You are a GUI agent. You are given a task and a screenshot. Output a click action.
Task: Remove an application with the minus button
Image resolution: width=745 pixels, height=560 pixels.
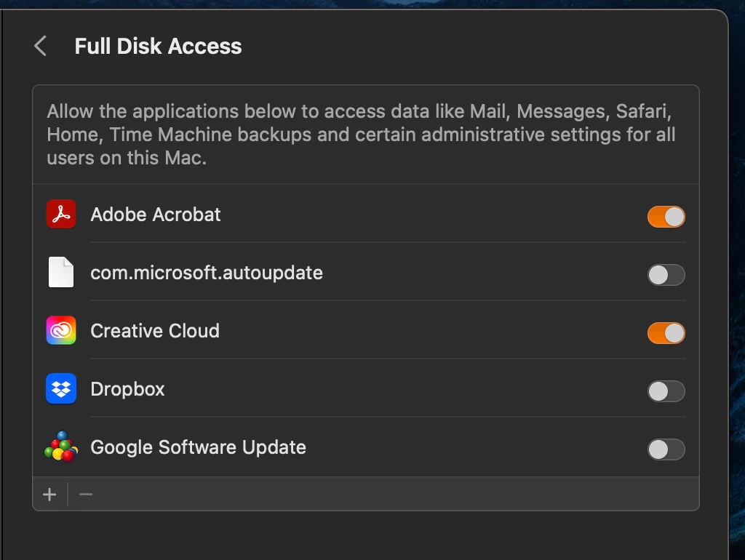(86, 495)
